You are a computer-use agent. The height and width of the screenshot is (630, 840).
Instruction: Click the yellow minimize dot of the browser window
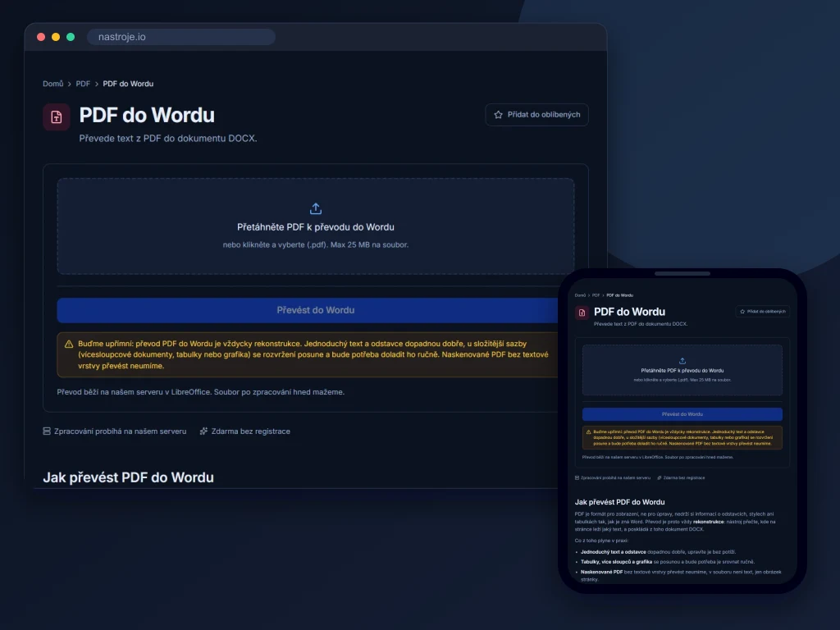pyautogui.click(x=56, y=37)
